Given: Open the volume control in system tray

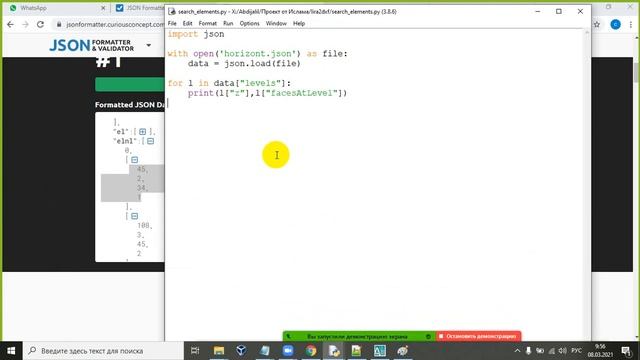Looking at the screenshot, I should pyautogui.click(x=563, y=351).
